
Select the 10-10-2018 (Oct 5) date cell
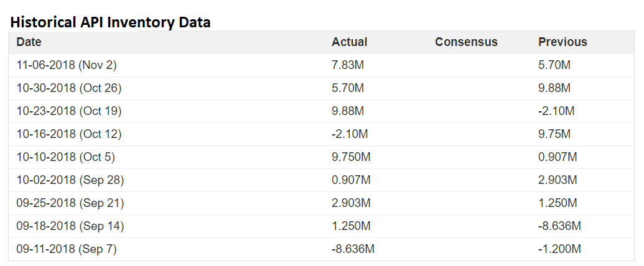click(x=66, y=157)
